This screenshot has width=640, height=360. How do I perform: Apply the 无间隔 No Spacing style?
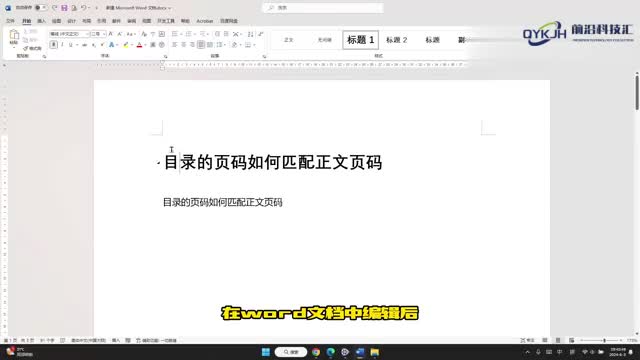pos(324,40)
